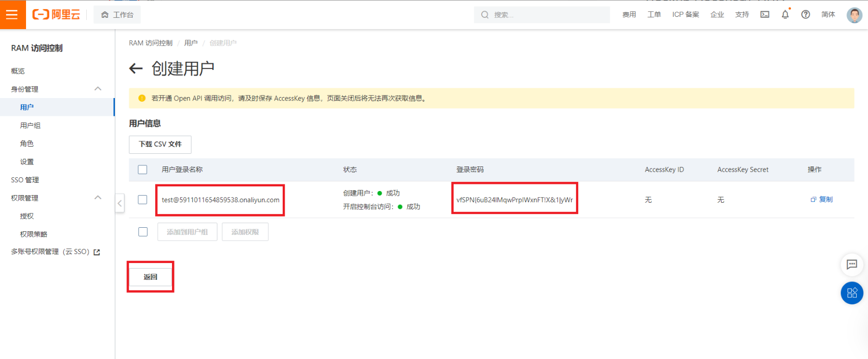Open the Cloud Shell terminal icon
The image size is (868, 359).
(764, 15)
